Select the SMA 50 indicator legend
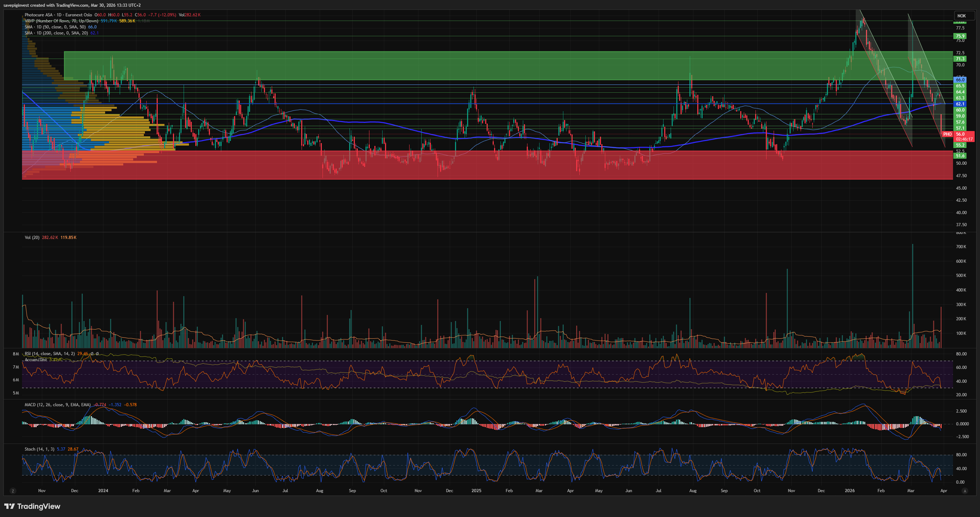The image size is (980, 517). (x=55, y=27)
